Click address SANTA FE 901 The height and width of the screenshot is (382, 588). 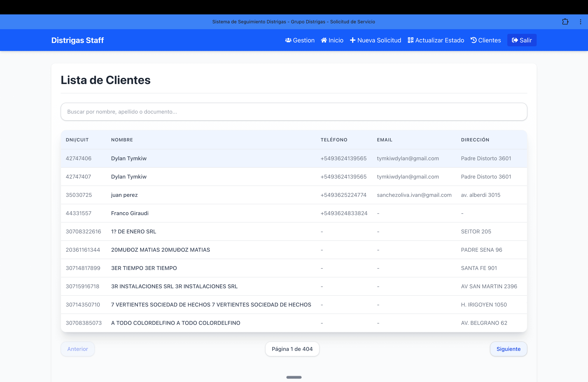click(x=479, y=268)
